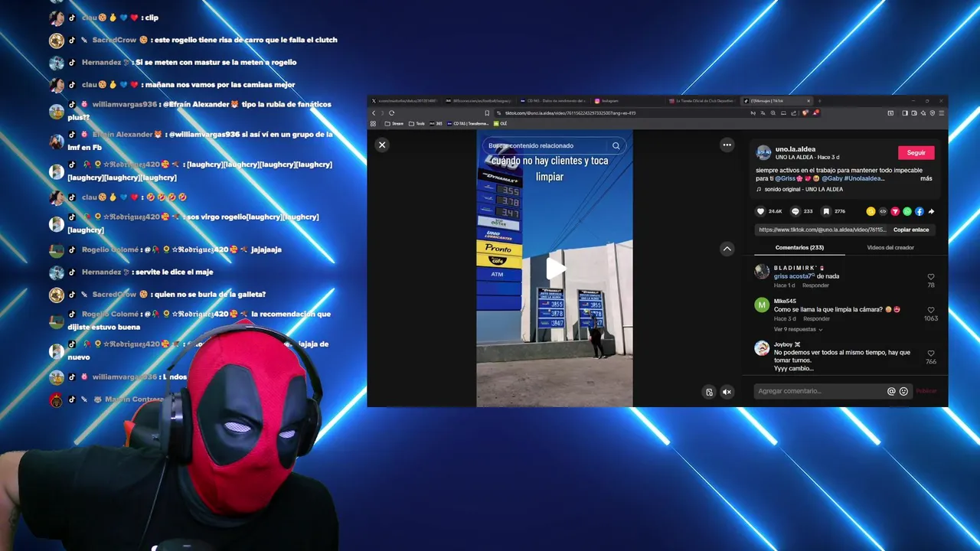This screenshot has height=551, width=980.
Task: Open BLADIMIRK's profile avatar
Action: [762, 272]
